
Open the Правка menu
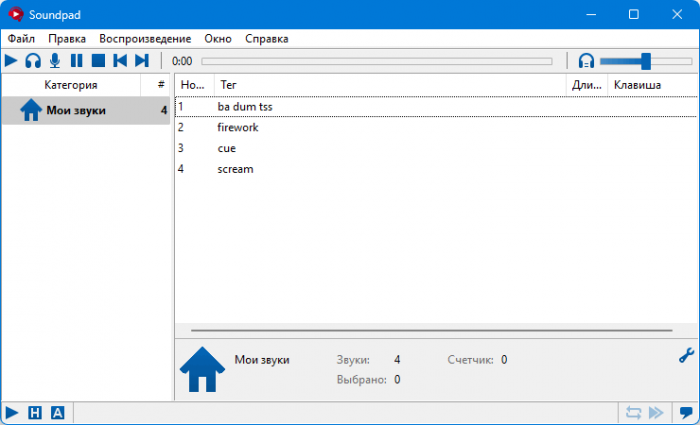pyautogui.click(x=67, y=39)
